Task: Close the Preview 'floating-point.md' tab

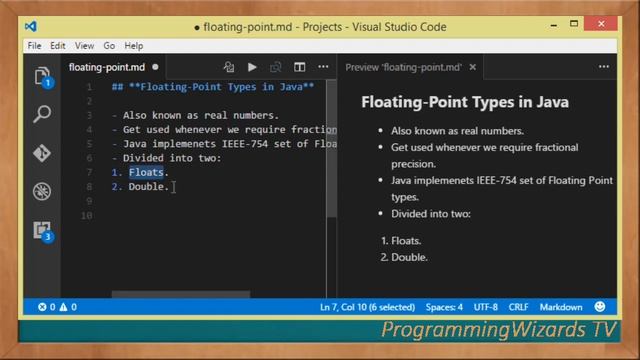Action: tap(473, 67)
